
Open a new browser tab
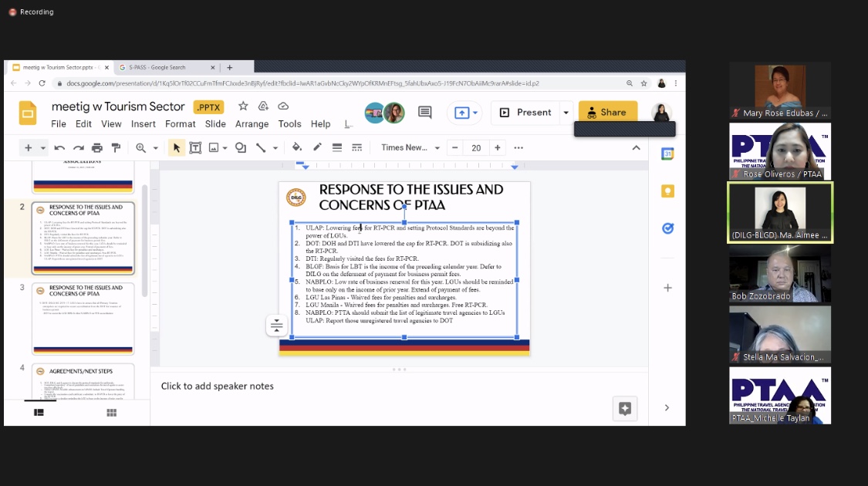(x=230, y=68)
